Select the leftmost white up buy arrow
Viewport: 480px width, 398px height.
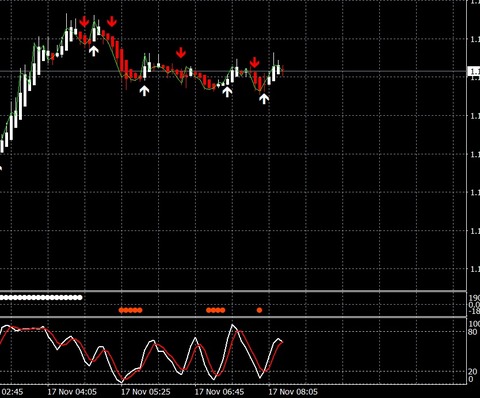pyautogui.click(x=94, y=51)
